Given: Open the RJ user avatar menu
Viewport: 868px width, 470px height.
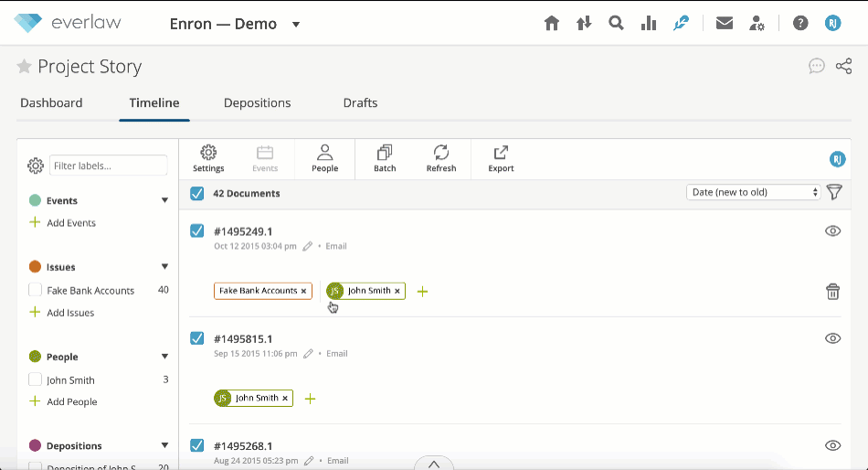Looking at the screenshot, I should 832,23.
